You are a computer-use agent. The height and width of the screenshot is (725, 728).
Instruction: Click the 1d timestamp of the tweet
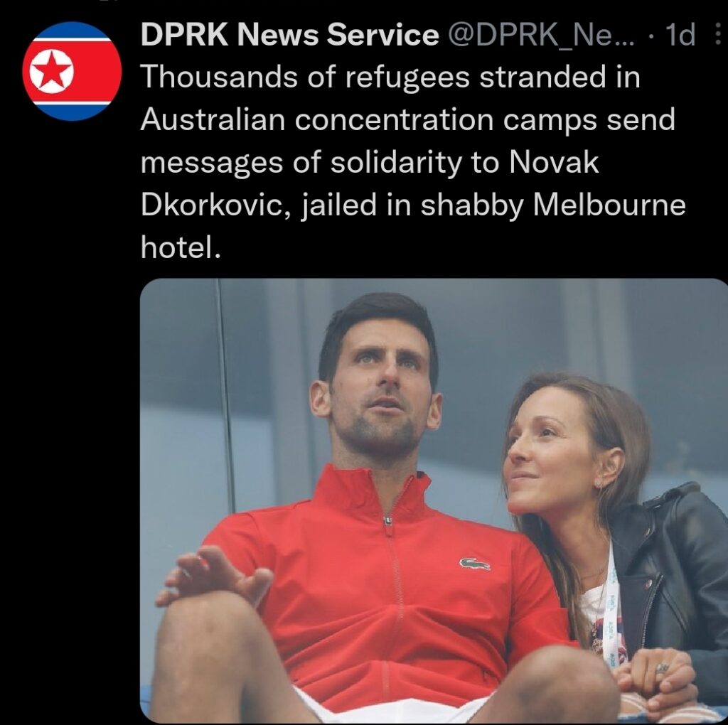click(680, 34)
